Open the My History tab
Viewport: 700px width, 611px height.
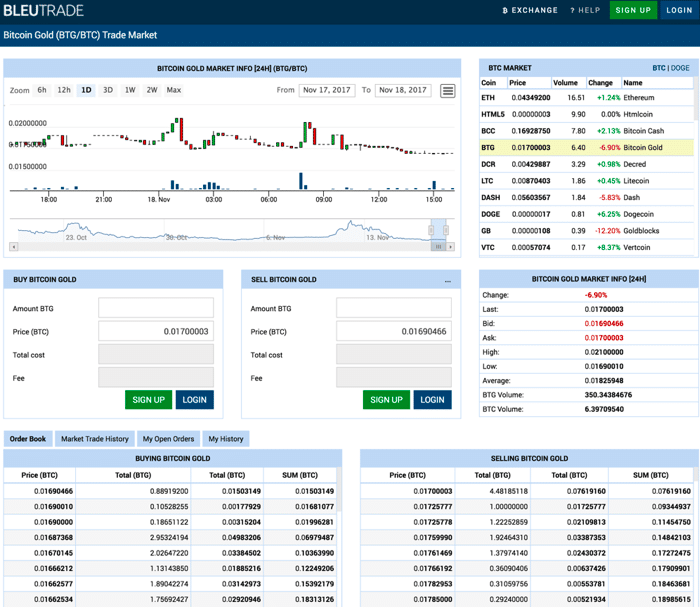pyautogui.click(x=226, y=439)
